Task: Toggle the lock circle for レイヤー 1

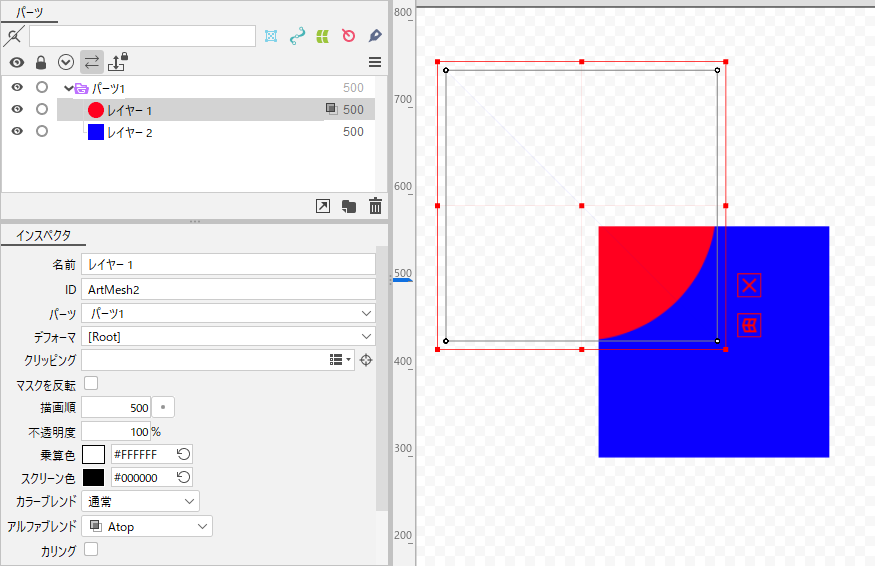Action: (x=42, y=109)
